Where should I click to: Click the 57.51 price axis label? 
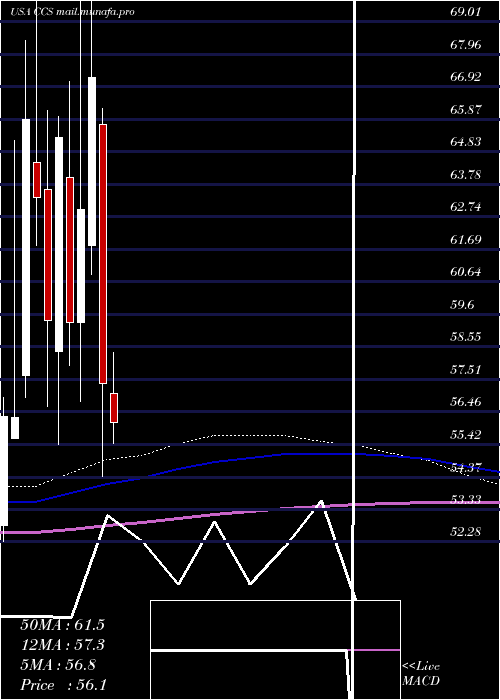(x=465, y=370)
